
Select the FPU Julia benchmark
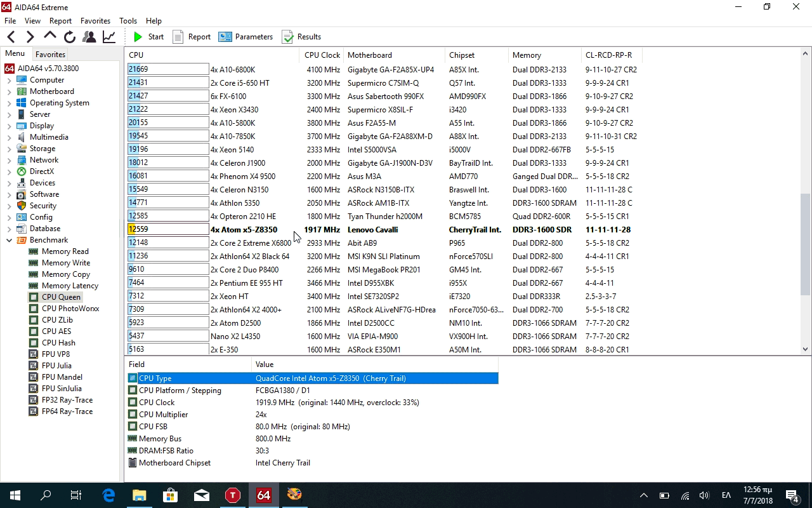[56, 366]
